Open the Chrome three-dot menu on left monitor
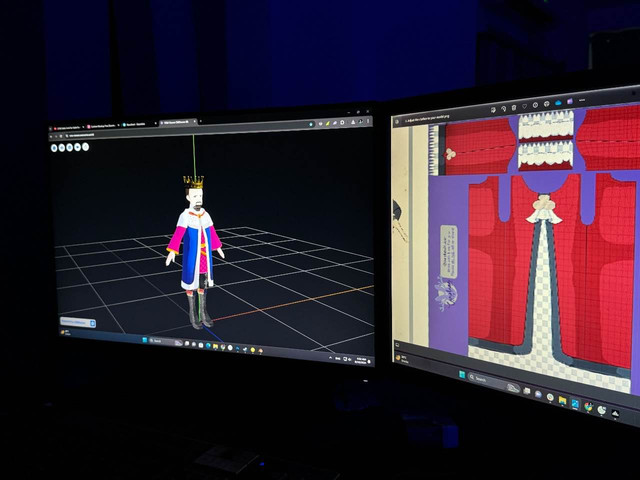Image resolution: width=640 pixels, height=480 pixels. point(368,121)
